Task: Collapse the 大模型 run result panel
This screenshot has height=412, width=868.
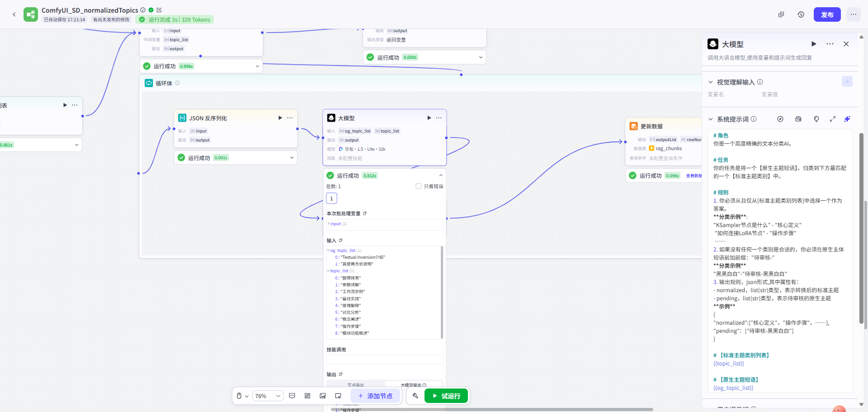Action: pos(440,175)
